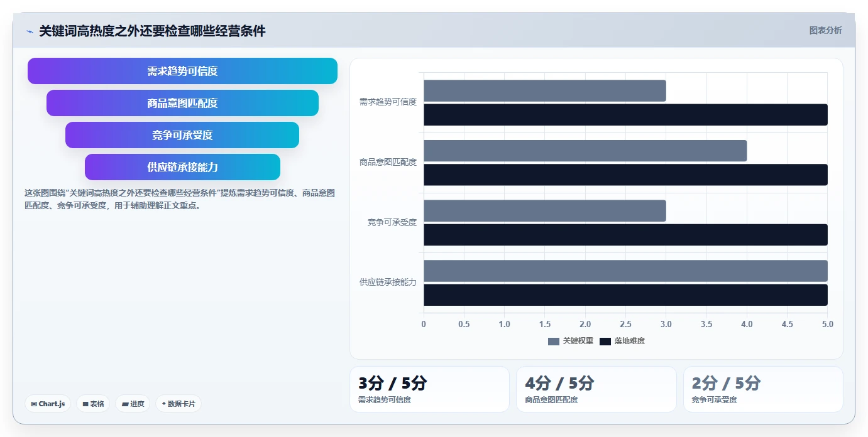Click the x-axis tick label 4.0
The height and width of the screenshot is (437, 868).
click(x=747, y=325)
